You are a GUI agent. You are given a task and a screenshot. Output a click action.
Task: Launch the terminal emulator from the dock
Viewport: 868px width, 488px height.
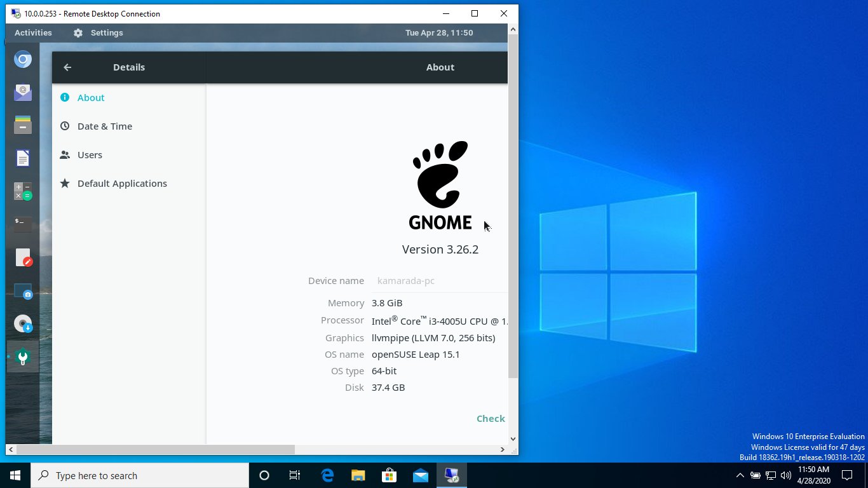[23, 224]
